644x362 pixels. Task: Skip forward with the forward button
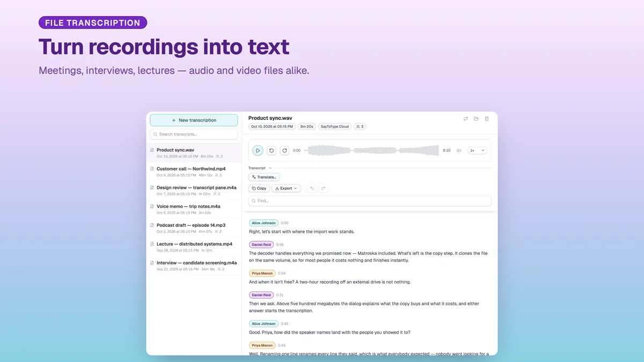(284, 151)
